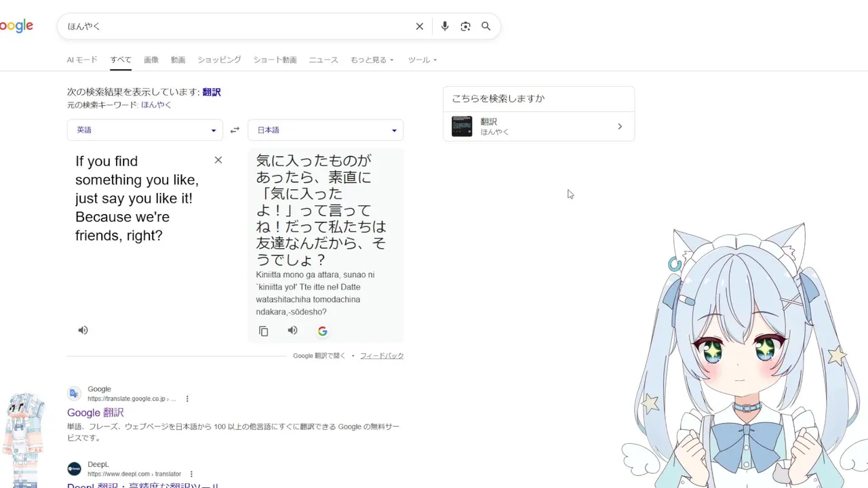Switch to ニュース tab
Image resolution: width=868 pixels, height=488 pixels.
[x=323, y=60]
